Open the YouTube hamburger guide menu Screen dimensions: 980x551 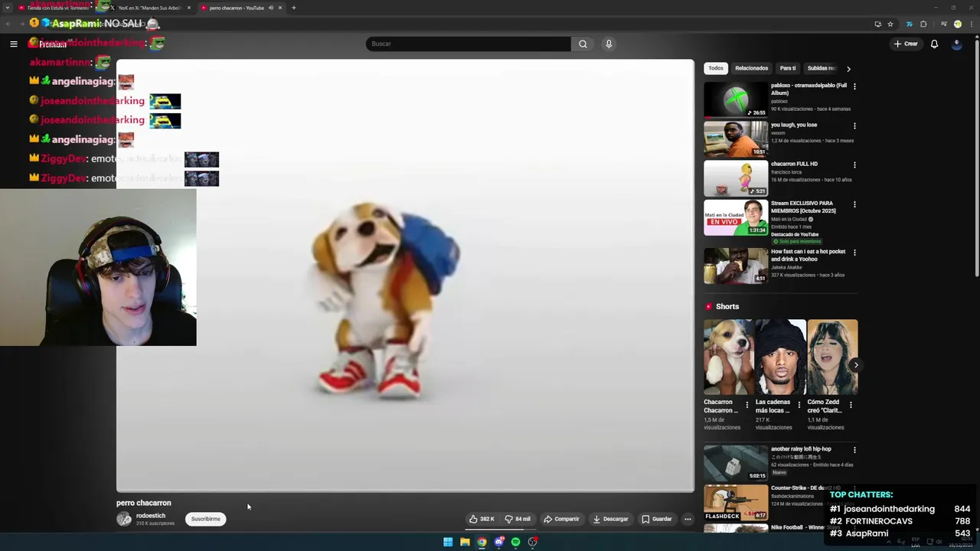coord(14,44)
